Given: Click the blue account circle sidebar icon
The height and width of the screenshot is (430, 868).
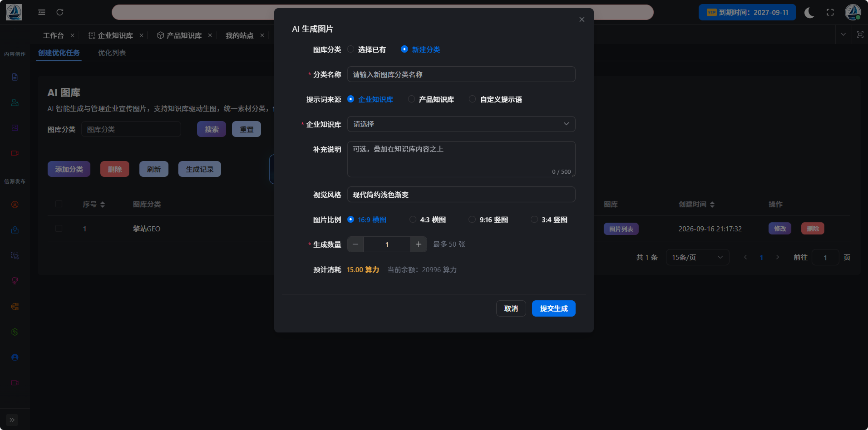Looking at the screenshot, I should [x=15, y=357].
